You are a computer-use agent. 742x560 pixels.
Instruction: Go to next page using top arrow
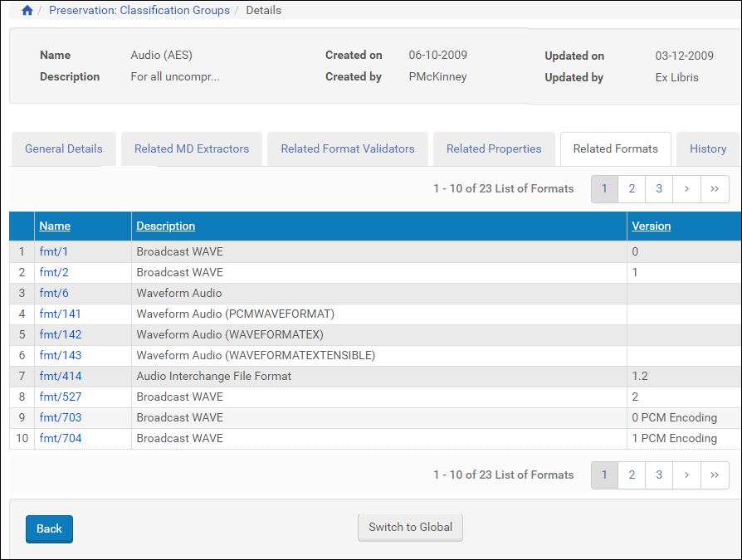(686, 189)
